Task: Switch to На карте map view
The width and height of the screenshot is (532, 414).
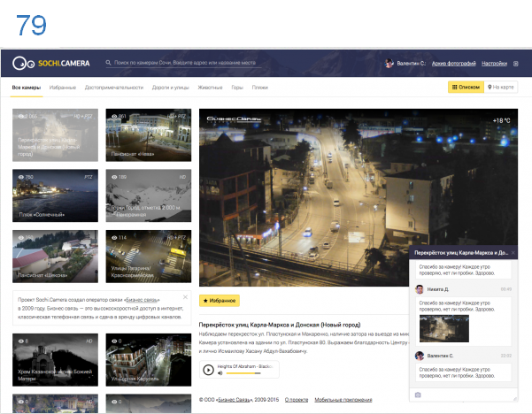Action: point(502,88)
